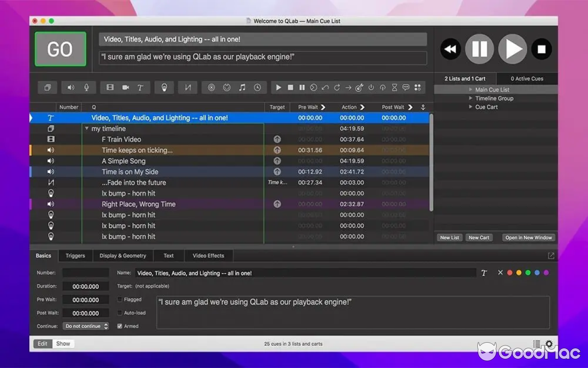Check the Flagged option for the cue

pyautogui.click(x=119, y=299)
